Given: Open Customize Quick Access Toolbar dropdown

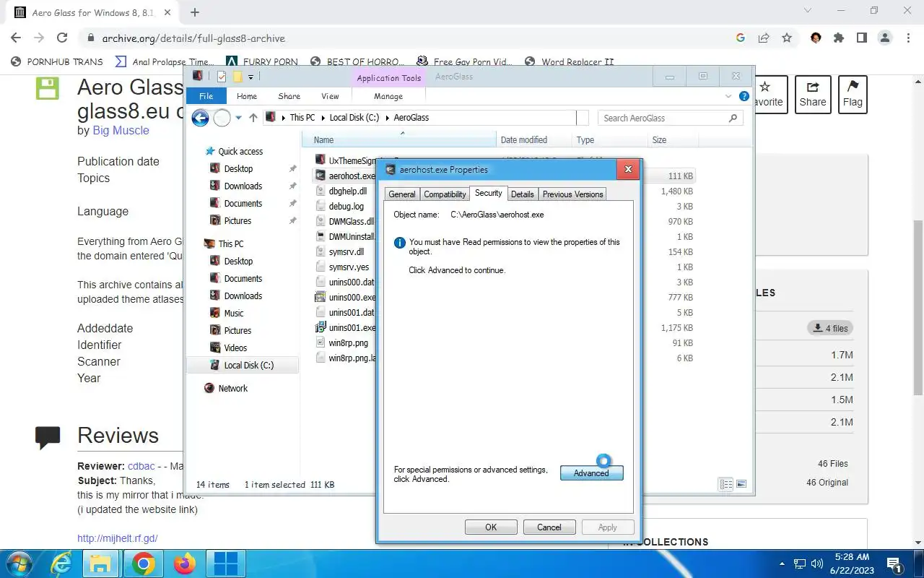Looking at the screenshot, I should (250, 77).
